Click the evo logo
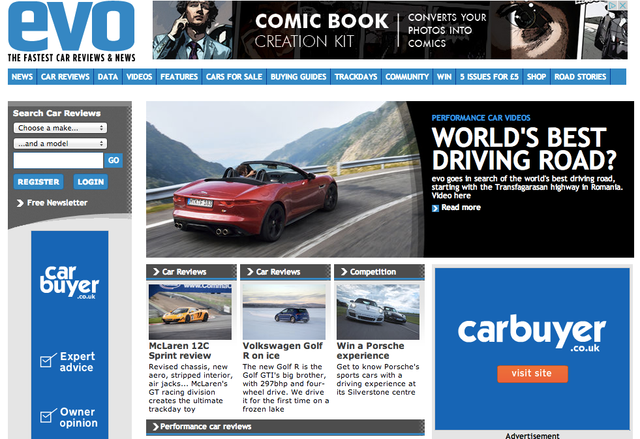This screenshot has width=640, height=439. (71, 26)
